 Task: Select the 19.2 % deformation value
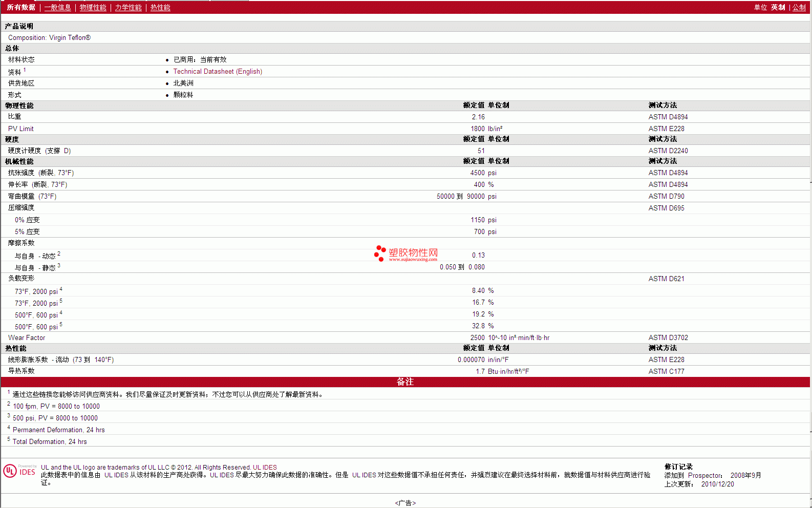(x=483, y=314)
